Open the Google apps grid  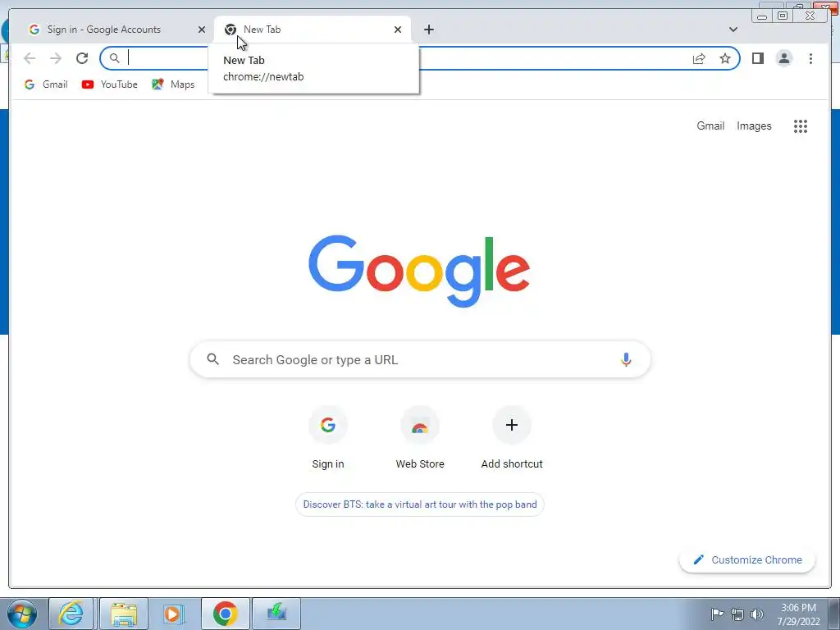(x=801, y=126)
